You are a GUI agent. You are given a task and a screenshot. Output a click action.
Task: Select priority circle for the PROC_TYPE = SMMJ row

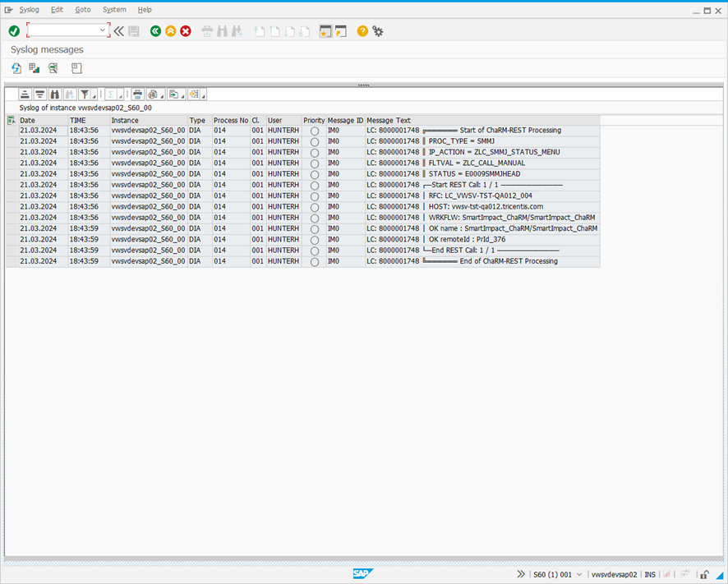[314, 142]
